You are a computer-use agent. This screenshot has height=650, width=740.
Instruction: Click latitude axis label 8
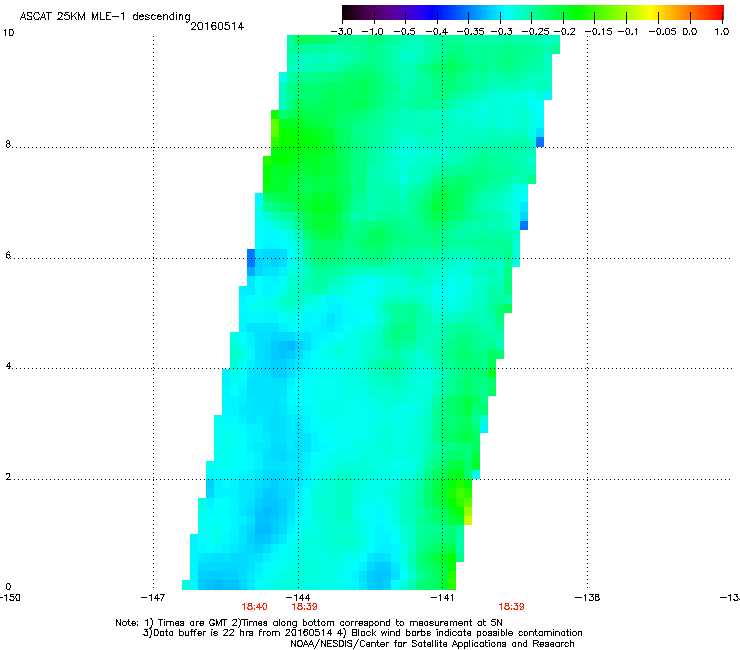click(x=8, y=144)
